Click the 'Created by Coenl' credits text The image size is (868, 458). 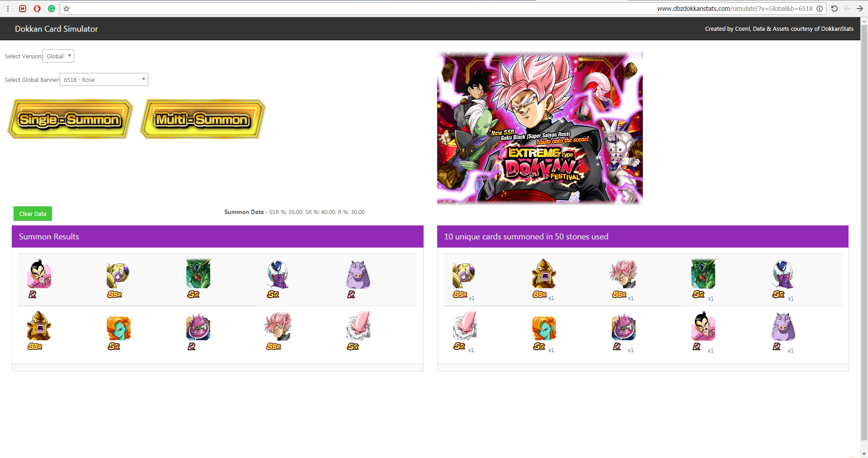(779, 29)
